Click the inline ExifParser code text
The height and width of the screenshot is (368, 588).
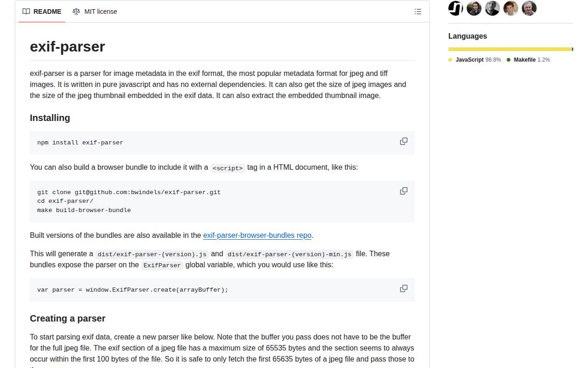pyautogui.click(x=162, y=265)
